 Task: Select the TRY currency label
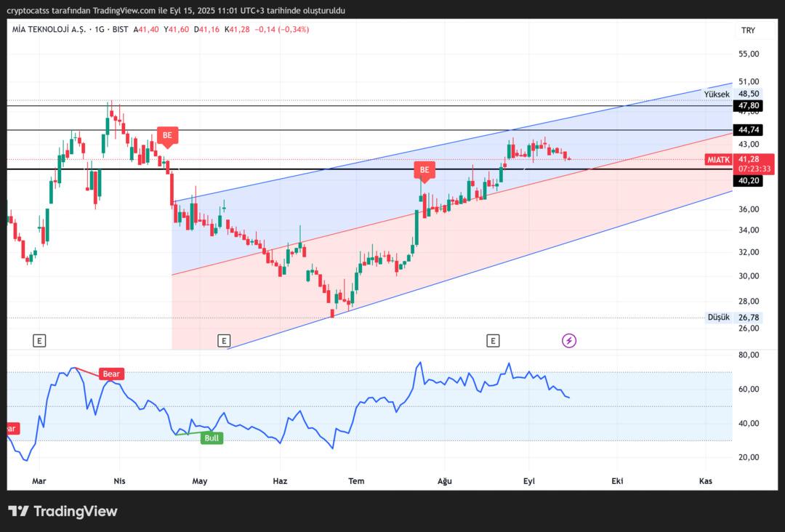[748, 31]
